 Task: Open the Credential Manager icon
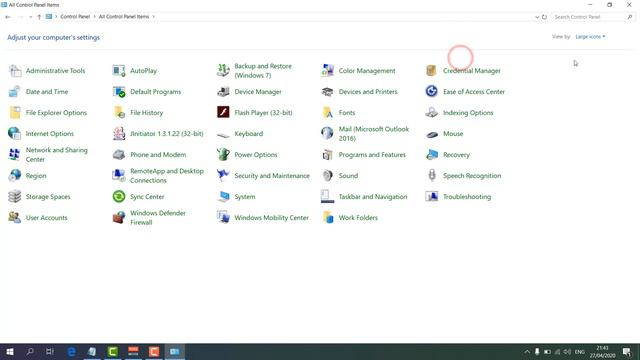coord(431,71)
